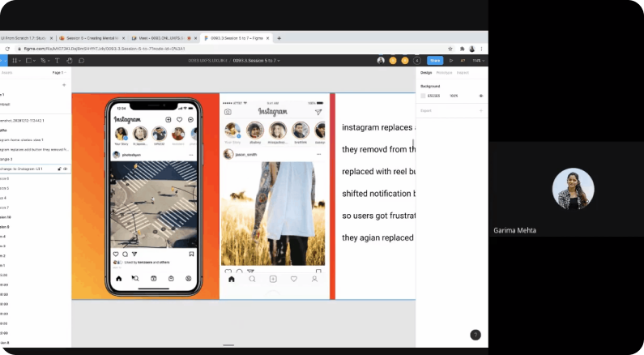This screenshot has width=644, height=355.
Task: Expand the Pen tool dropdown arrow
Action: pos(49,61)
